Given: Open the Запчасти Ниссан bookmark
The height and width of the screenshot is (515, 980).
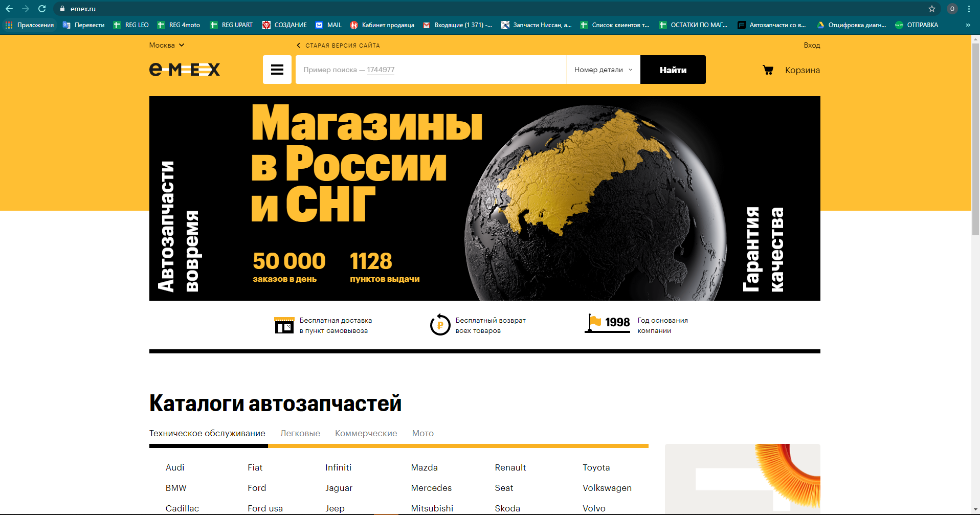Looking at the screenshot, I should tap(537, 25).
